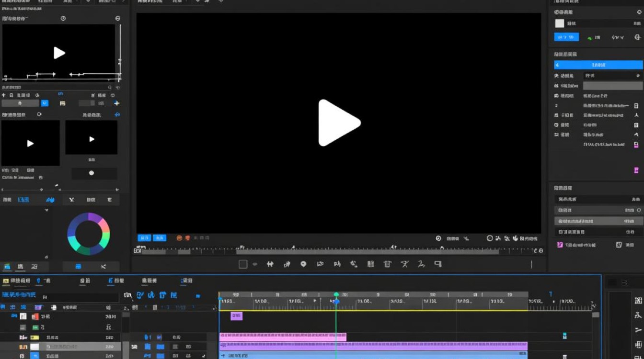Select the small purple clip on the top track

point(236,316)
